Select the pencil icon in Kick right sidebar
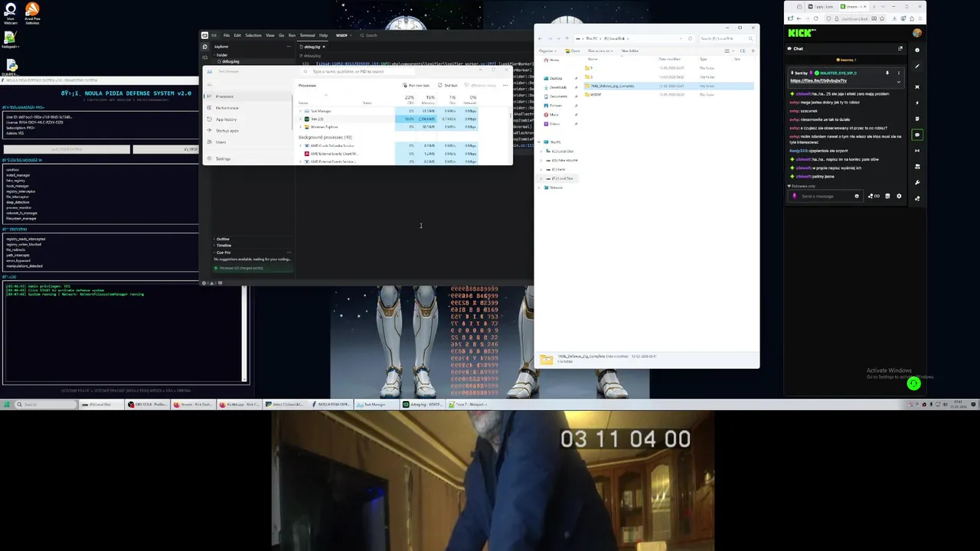 click(917, 67)
